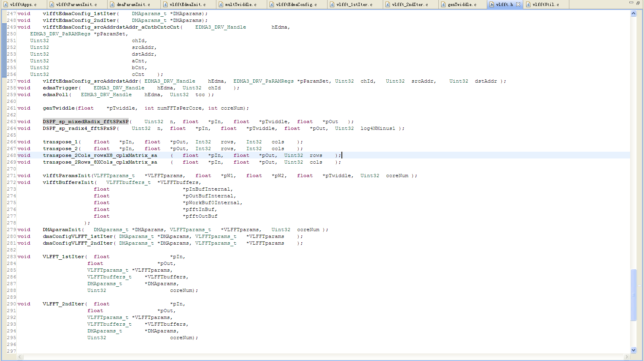Minimize the editor area
Image resolution: width=644 pixels, height=361 pixels.
[x=631, y=3]
